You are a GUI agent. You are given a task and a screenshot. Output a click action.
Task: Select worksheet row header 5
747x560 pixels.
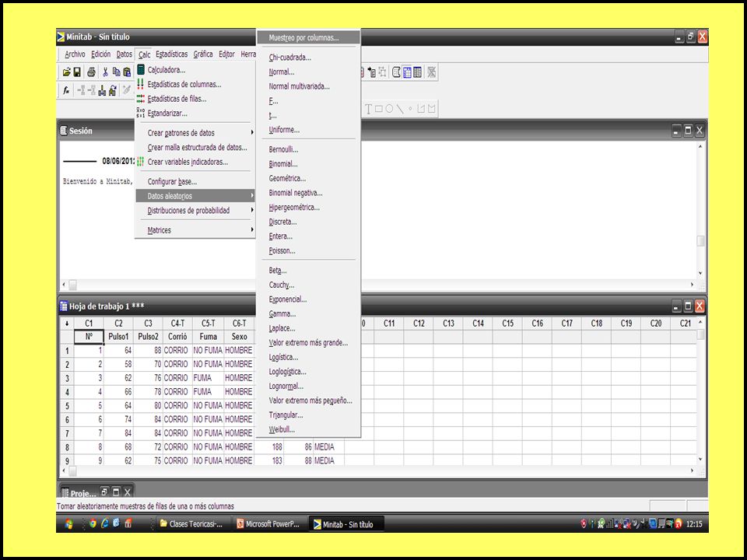[67, 406]
